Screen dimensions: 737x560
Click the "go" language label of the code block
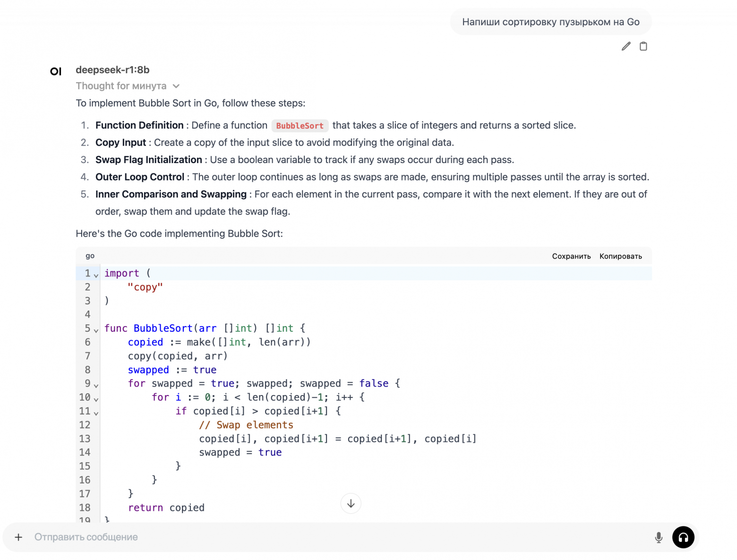[x=90, y=256]
